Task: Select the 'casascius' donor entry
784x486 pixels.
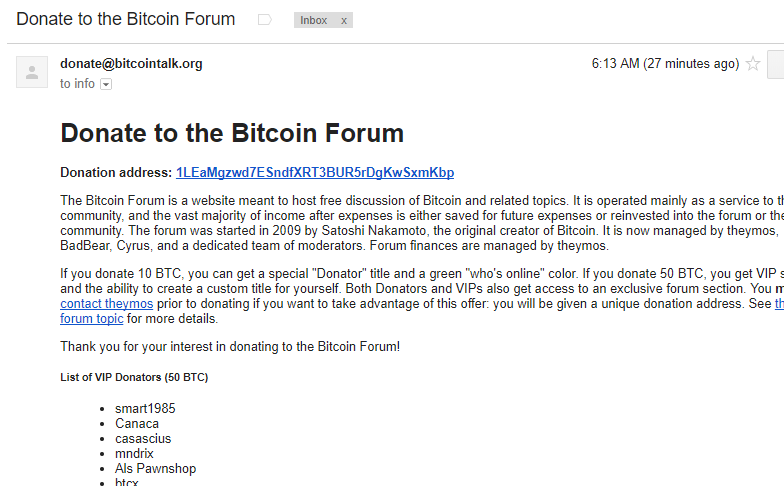Action: 143,438
